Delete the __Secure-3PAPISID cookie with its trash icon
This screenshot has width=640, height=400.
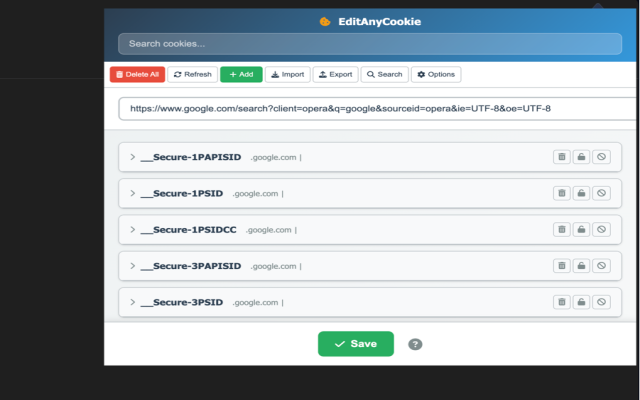[562, 266]
